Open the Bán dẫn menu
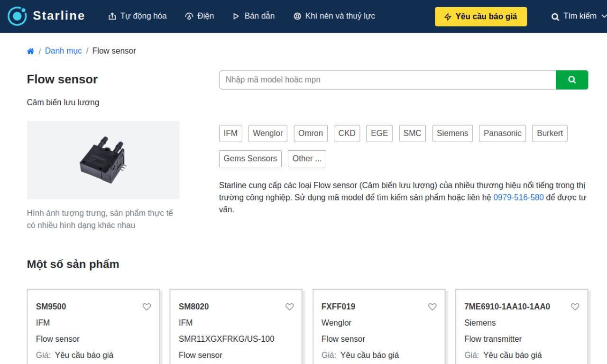Image resolution: width=607 pixels, height=364 pixels. tap(254, 16)
